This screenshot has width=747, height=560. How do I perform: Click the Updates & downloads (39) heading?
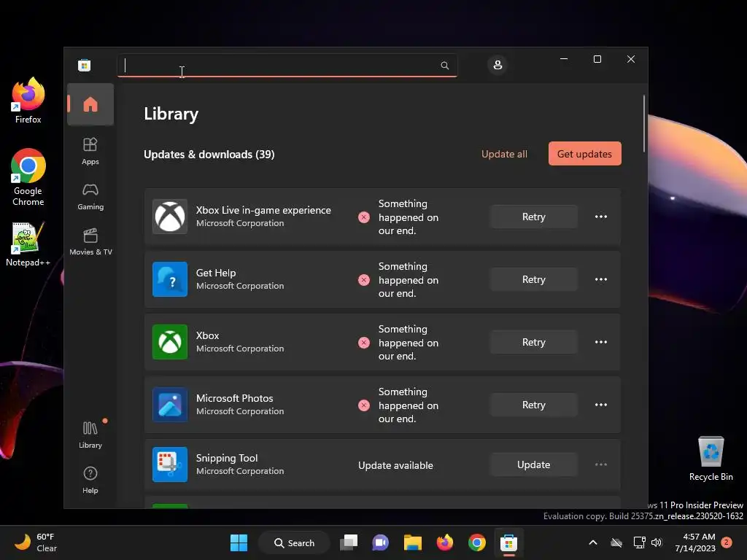209,155
